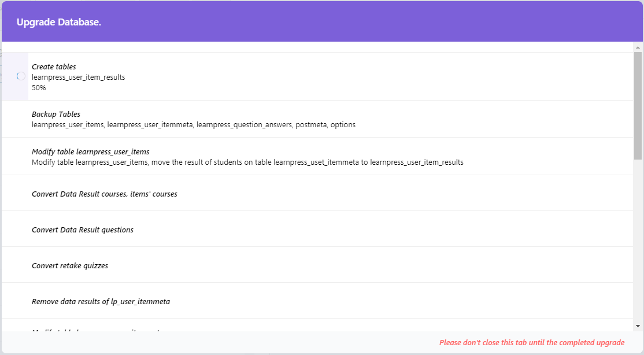Select the 'Backup Tables' step title
644x355 pixels.
56,114
